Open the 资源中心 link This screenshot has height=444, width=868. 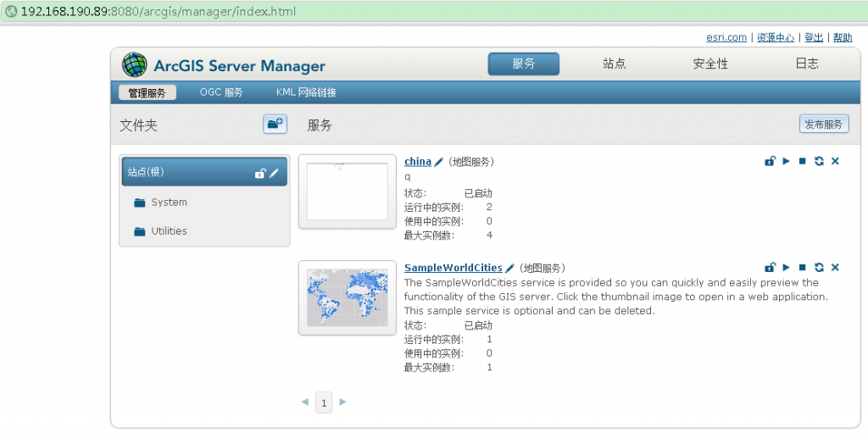(x=776, y=37)
